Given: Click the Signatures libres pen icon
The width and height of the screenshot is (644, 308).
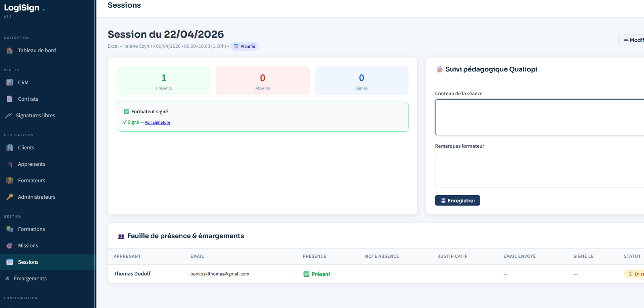Looking at the screenshot, I should [8, 116].
